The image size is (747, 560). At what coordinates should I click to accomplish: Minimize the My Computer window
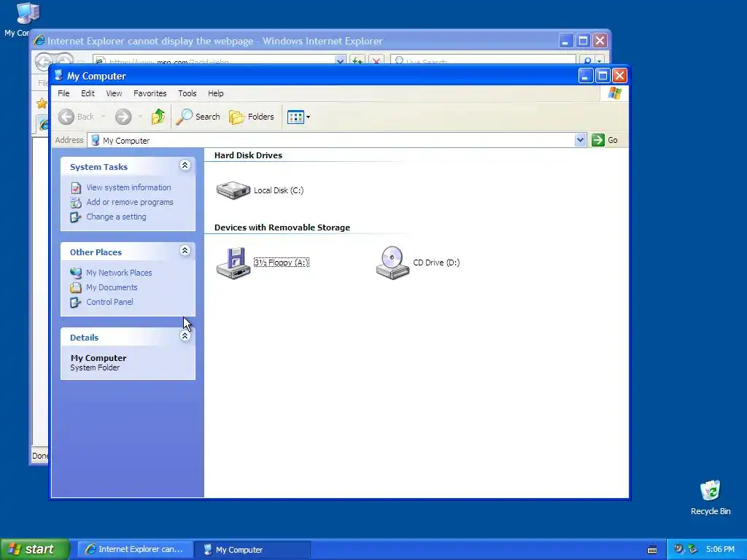pos(586,75)
